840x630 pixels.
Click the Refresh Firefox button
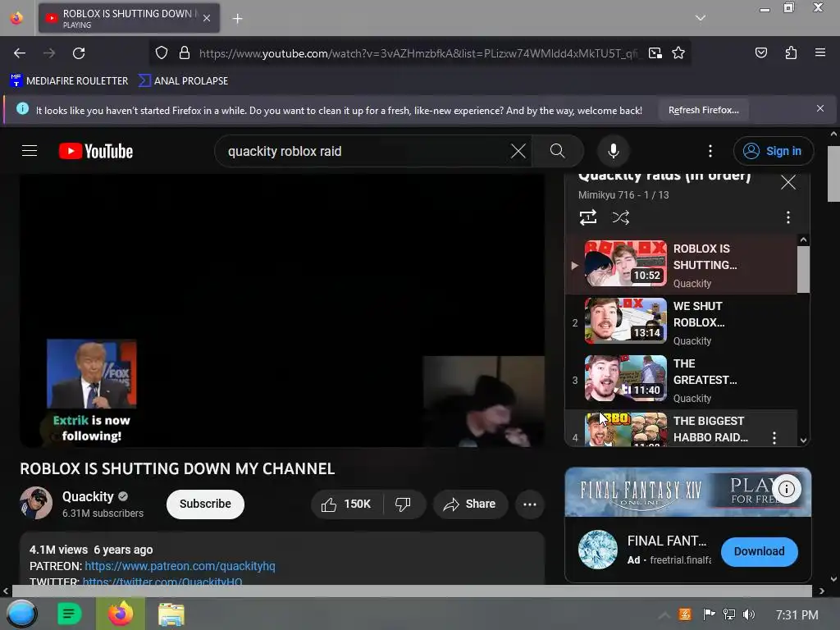tap(703, 110)
